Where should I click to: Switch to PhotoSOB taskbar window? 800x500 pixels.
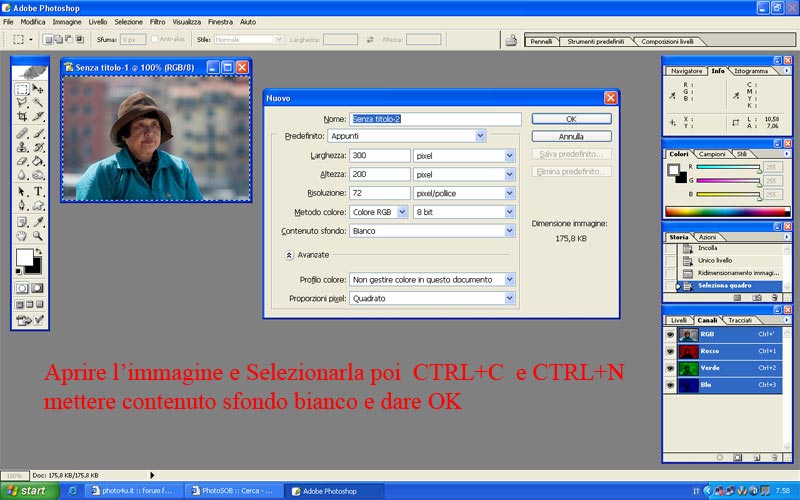point(233,491)
